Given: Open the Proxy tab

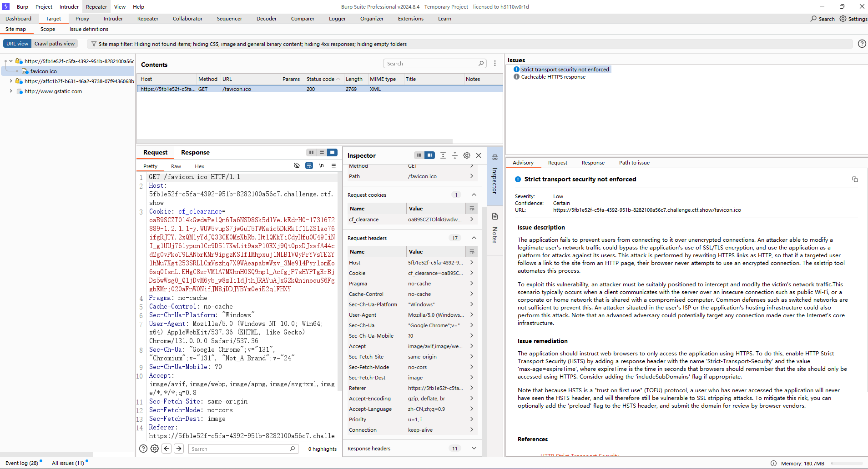Looking at the screenshot, I should pos(82,19).
